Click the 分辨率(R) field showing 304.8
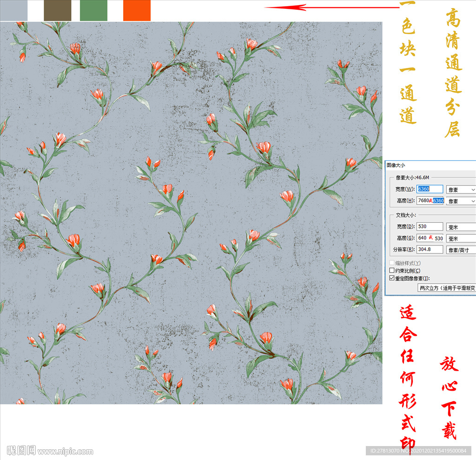476x460 pixels. click(430, 249)
